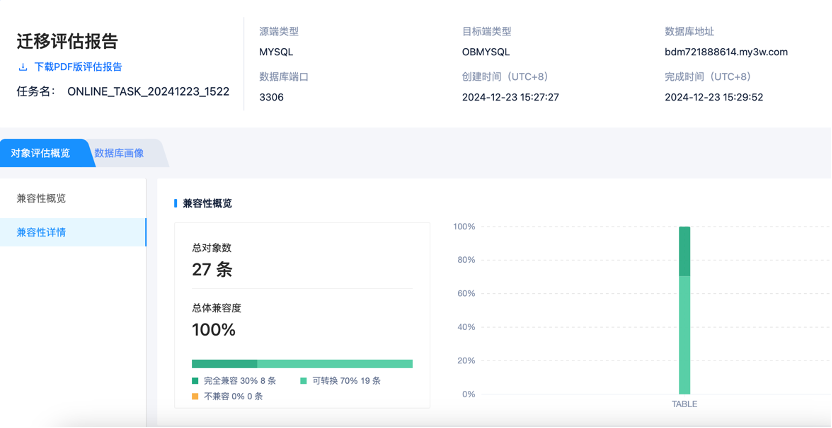Viewport: 832px width, 428px height.
Task: Click the dark green top of the TABLE column
Action: [x=684, y=250]
